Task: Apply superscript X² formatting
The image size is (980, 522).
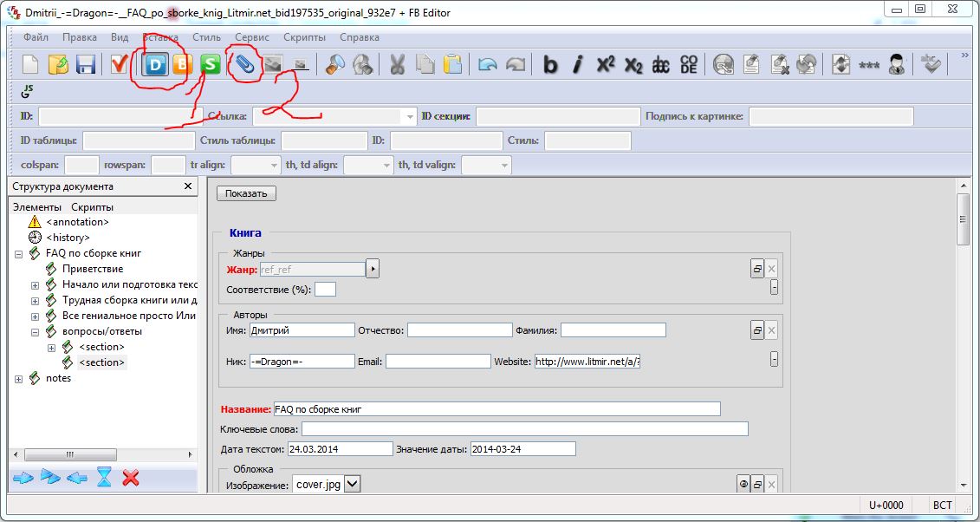Action: (606, 65)
